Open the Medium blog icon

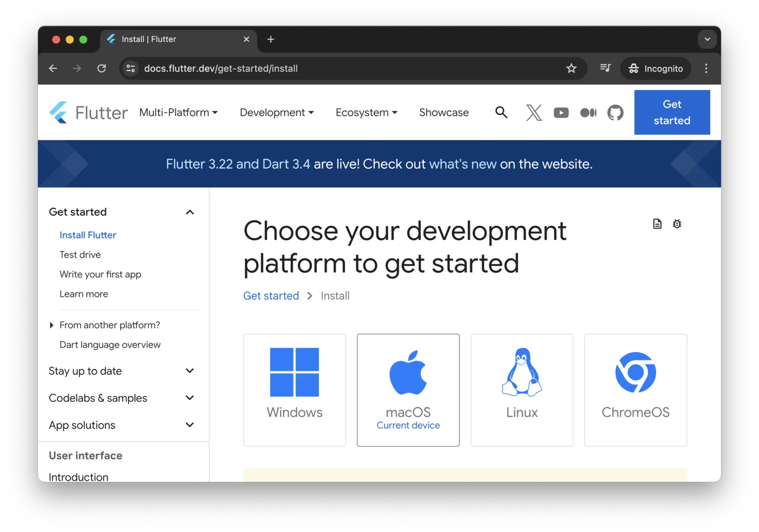point(588,112)
